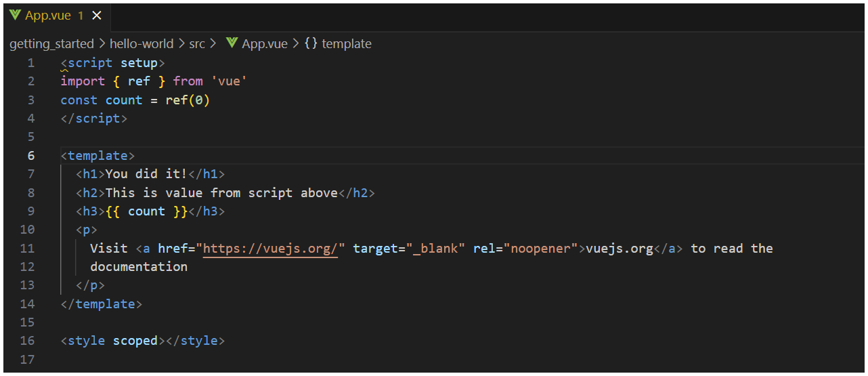Expand the src breadcrumb segment

pyautogui.click(x=197, y=44)
